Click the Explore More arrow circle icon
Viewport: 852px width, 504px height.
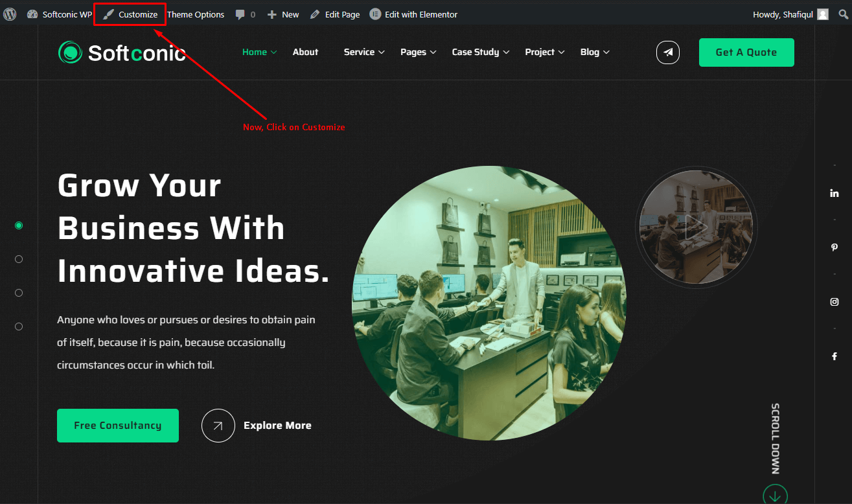click(x=218, y=426)
